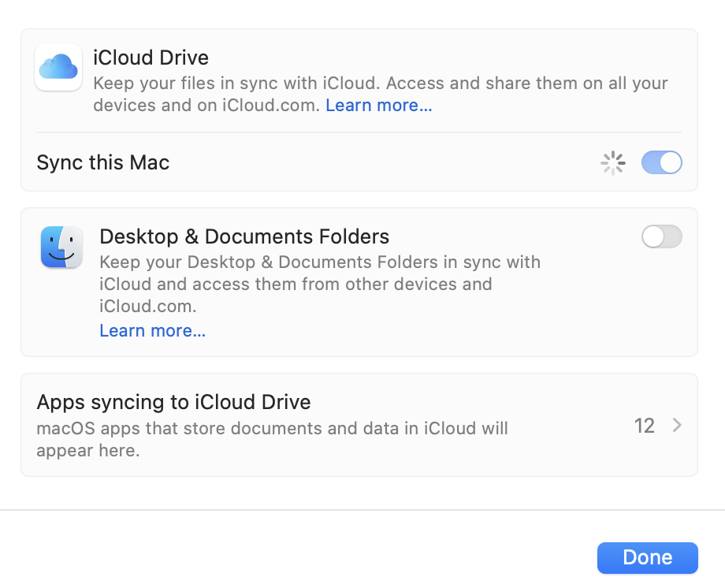Turn off the Sync this Mac switch
Viewport: 725px width, 588px height.
coord(661,163)
